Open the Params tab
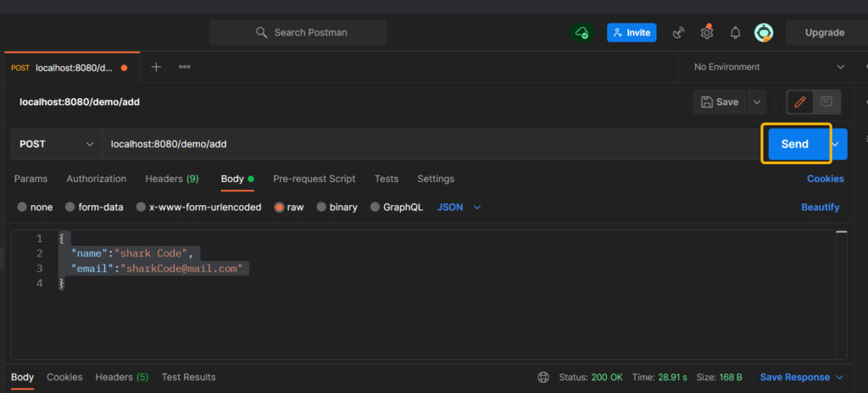The width and height of the screenshot is (868, 393). pyautogui.click(x=31, y=179)
